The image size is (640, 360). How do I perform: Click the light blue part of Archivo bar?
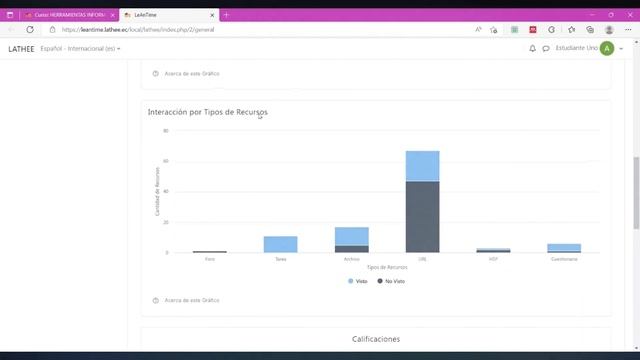pyautogui.click(x=351, y=236)
